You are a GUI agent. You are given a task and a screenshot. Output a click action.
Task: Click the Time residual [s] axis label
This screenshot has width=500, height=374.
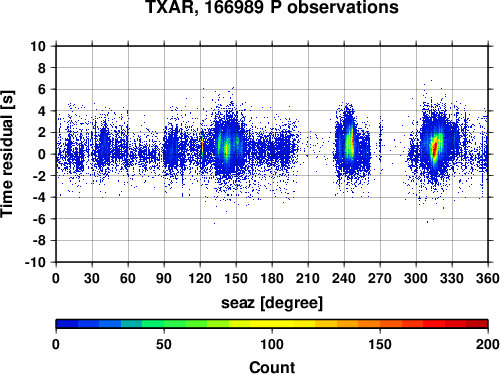[x=7, y=154]
